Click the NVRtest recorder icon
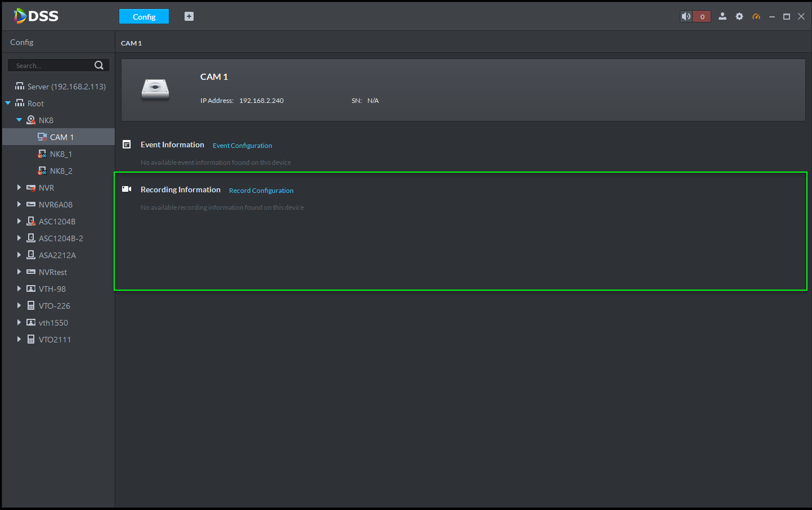This screenshot has height=510, width=812. 31,272
